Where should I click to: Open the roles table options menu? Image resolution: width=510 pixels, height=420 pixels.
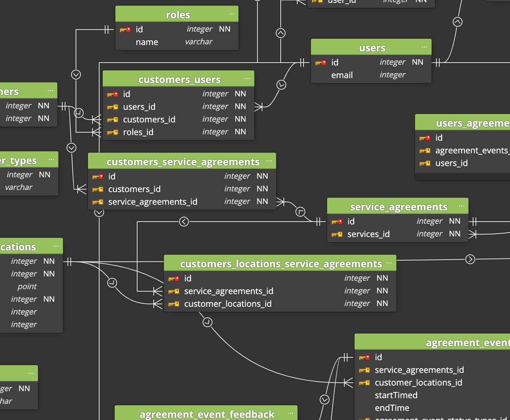(231, 14)
